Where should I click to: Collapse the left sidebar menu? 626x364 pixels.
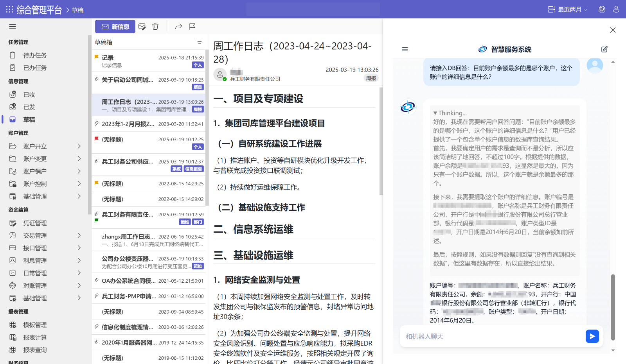click(13, 27)
